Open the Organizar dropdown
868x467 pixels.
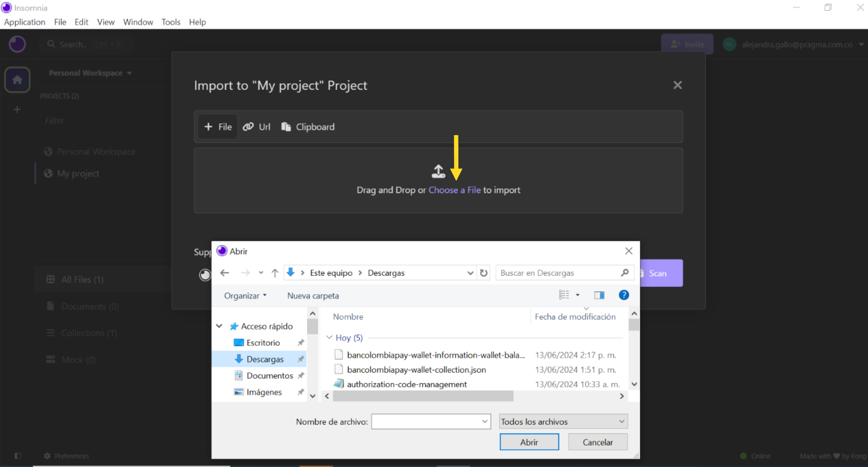coord(245,296)
